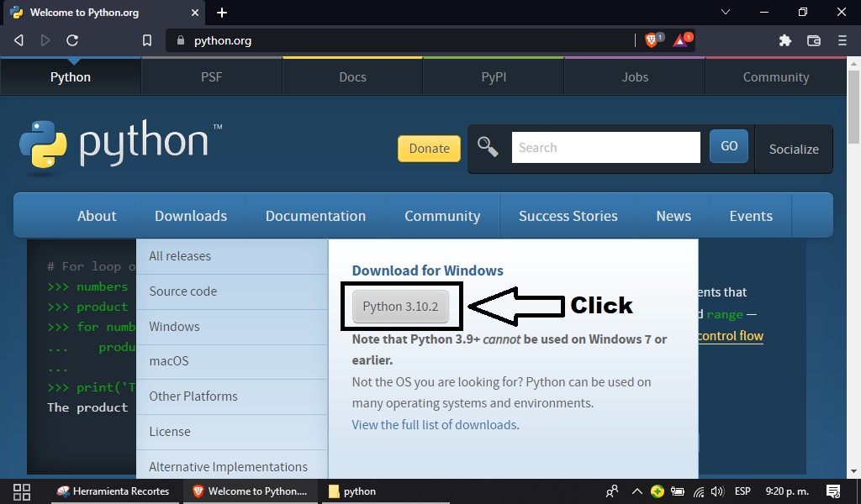Screen dimensions: 861x504
Task: Open the browser hamburger menu
Action: (843, 40)
